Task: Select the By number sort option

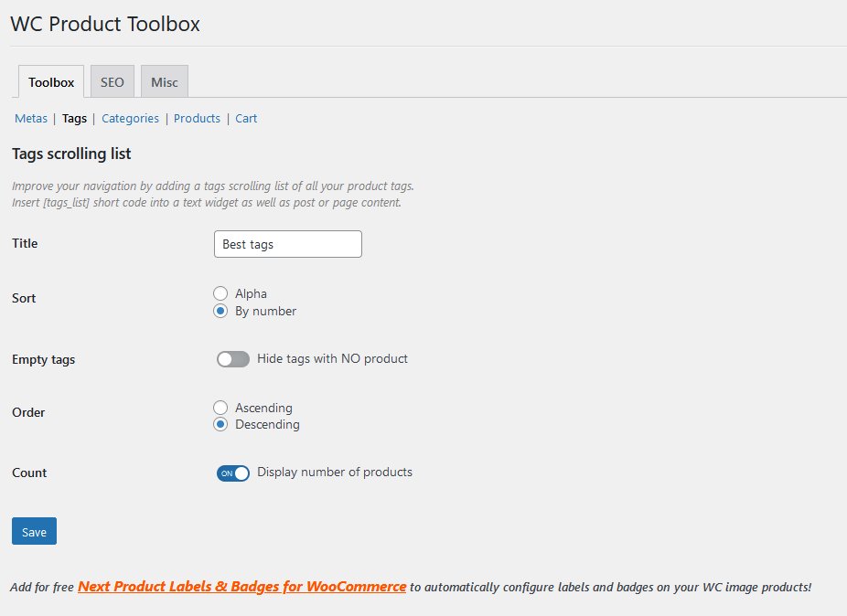Action: pos(220,311)
